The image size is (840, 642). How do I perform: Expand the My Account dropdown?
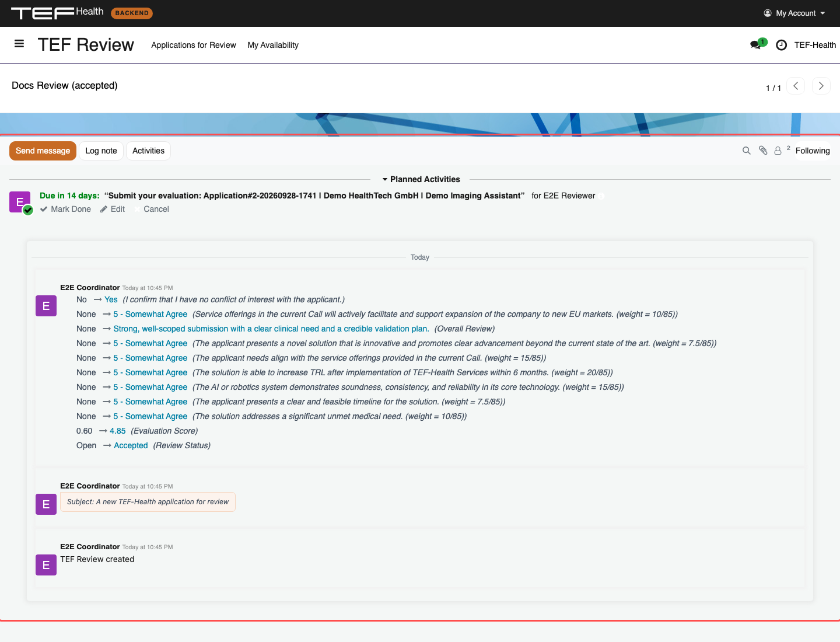point(794,13)
